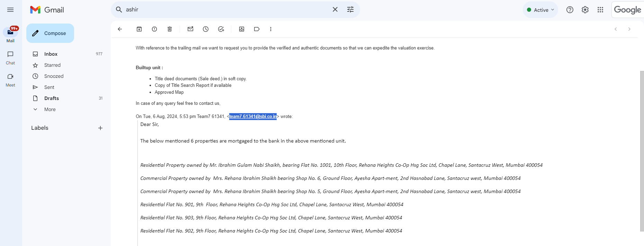Snooze this email
The image size is (644, 246).
(206, 29)
